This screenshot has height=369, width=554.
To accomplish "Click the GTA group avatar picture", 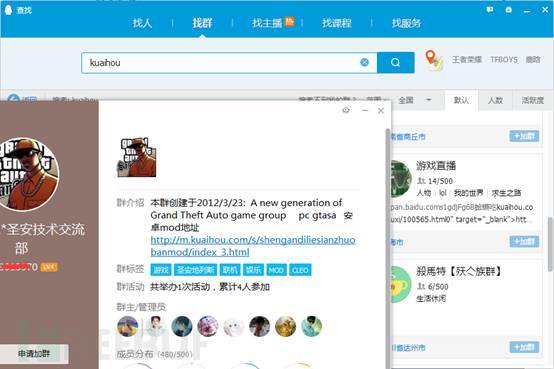I will (x=137, y=157).
